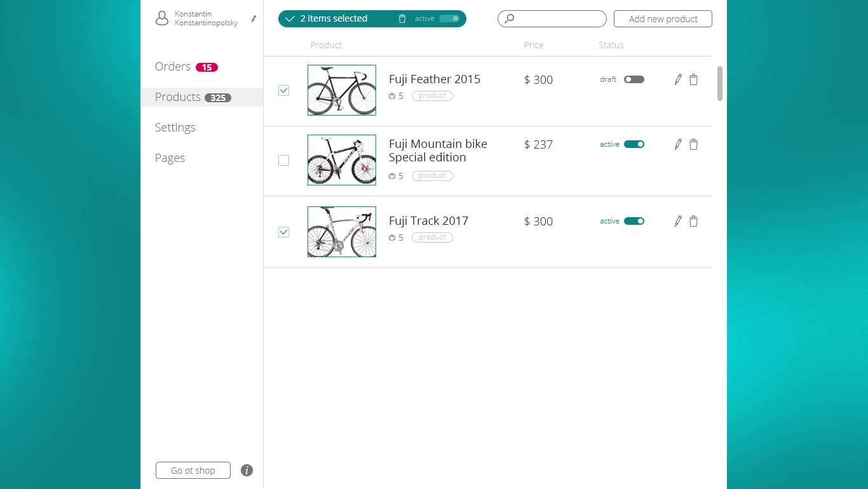Viewport: 868px width, 489px height.
Task: Click the Go ot shop button
Action: click(x=193, y=471)
